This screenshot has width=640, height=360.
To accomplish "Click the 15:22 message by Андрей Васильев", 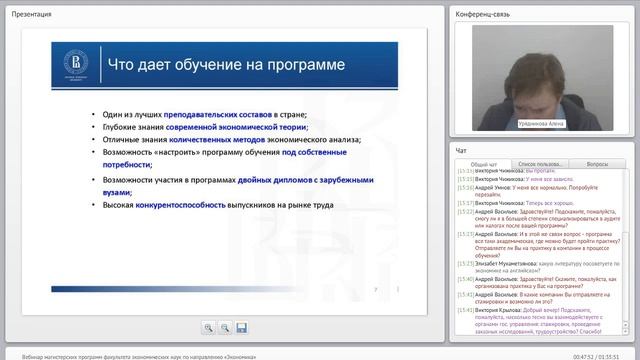I will (x=539, y=218).
